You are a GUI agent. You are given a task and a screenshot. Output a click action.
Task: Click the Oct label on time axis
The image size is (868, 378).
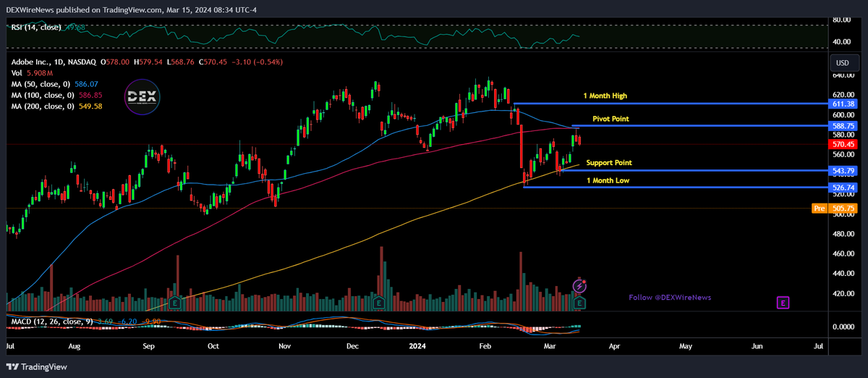[213, 347]
